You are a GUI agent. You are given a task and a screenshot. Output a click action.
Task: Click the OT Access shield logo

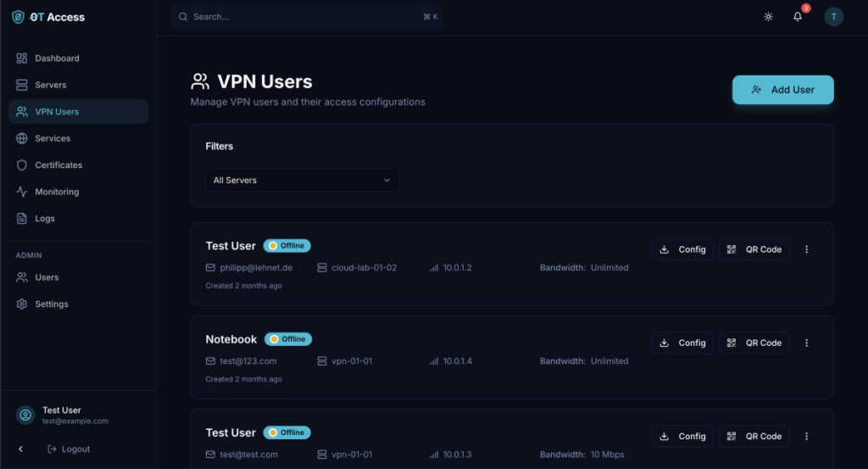(18, 17)
